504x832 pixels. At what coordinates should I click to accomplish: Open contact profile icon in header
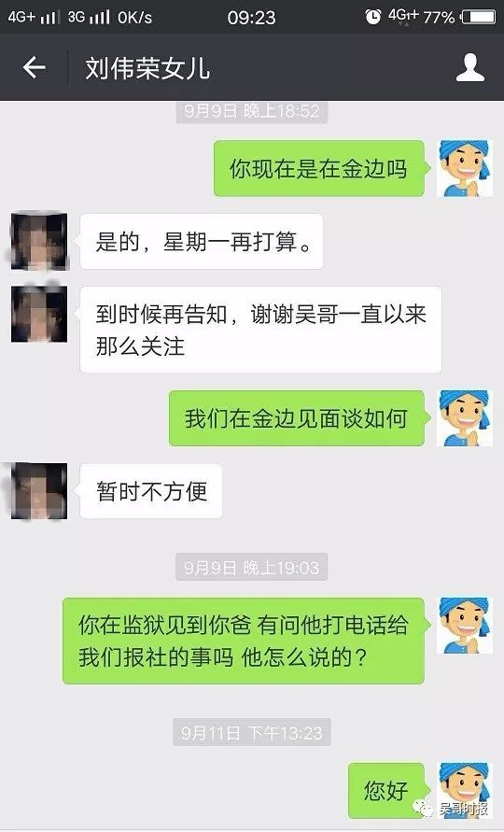click(470, 67)
